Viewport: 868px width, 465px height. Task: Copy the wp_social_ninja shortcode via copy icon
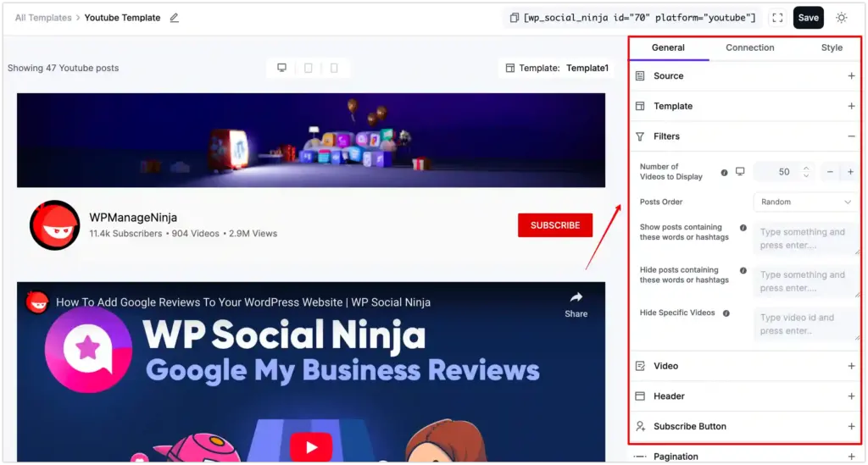(x=514, y=18)
